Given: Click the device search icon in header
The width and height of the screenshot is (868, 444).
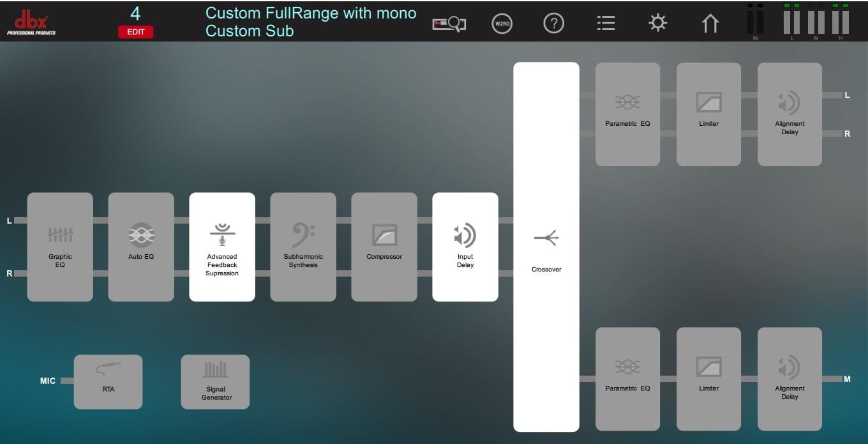Looking at the screenshot, I should click(449, 24).
